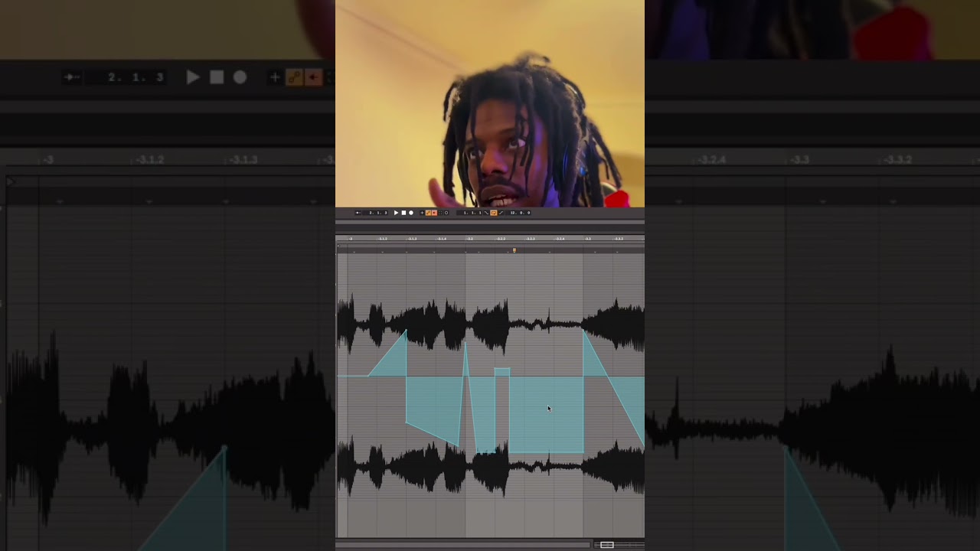Screen dimensions: 980x551
Task: Click ruler label -3.2.3
Action: tap(531, 239)
